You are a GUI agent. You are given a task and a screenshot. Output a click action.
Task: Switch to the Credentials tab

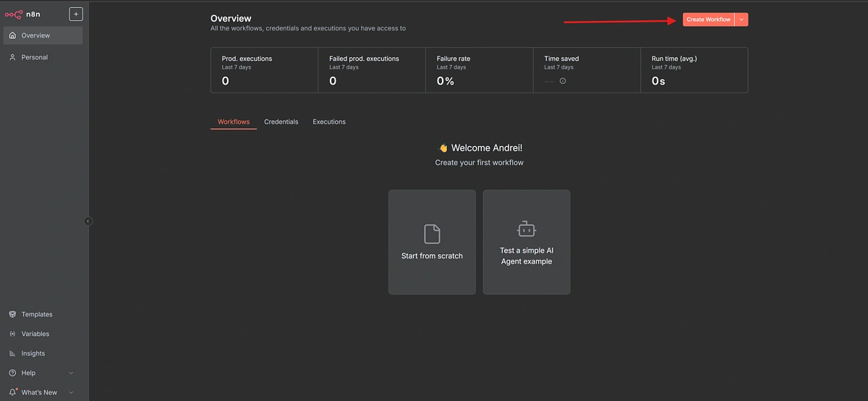click(281, 122)
